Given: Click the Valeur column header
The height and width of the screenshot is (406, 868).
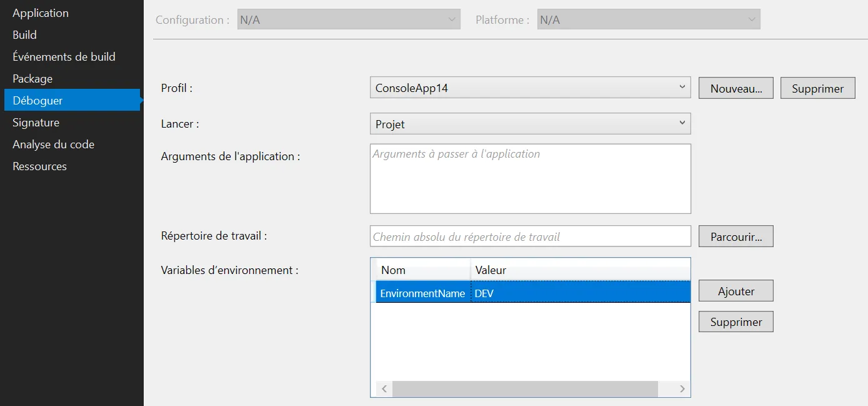Looking at the screenshot, I should (579, 270).
